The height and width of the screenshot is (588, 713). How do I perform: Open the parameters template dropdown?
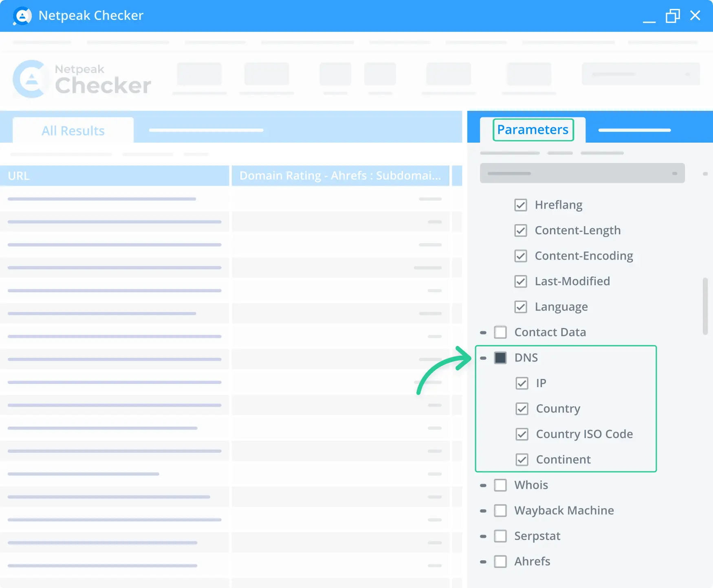[x=582, y=173]
